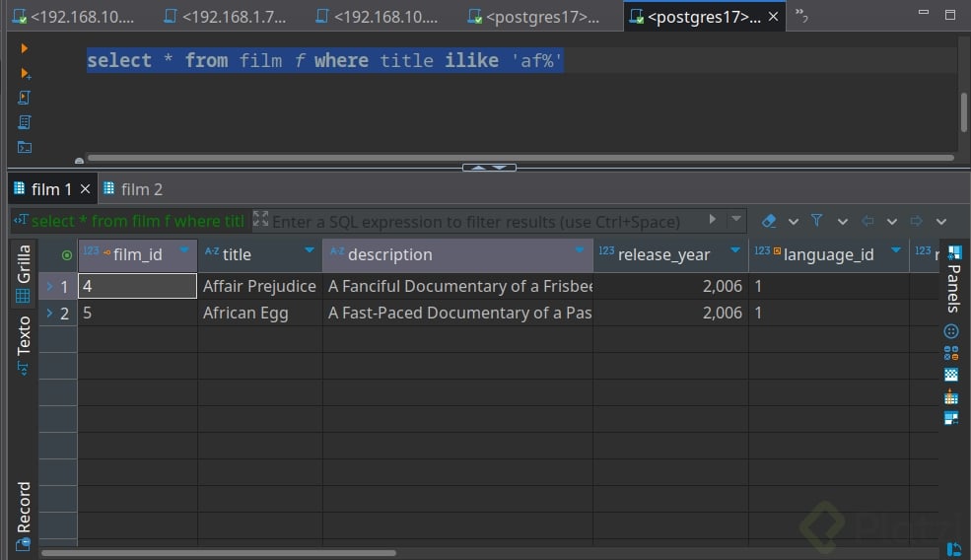Click the release_year column header
Image resolution: width=971 pixels, height=560 pixels.
(670, 254)
